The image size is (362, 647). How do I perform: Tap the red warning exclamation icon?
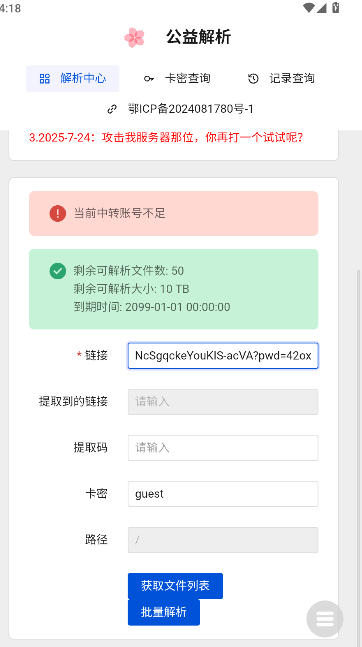[57, 213]
